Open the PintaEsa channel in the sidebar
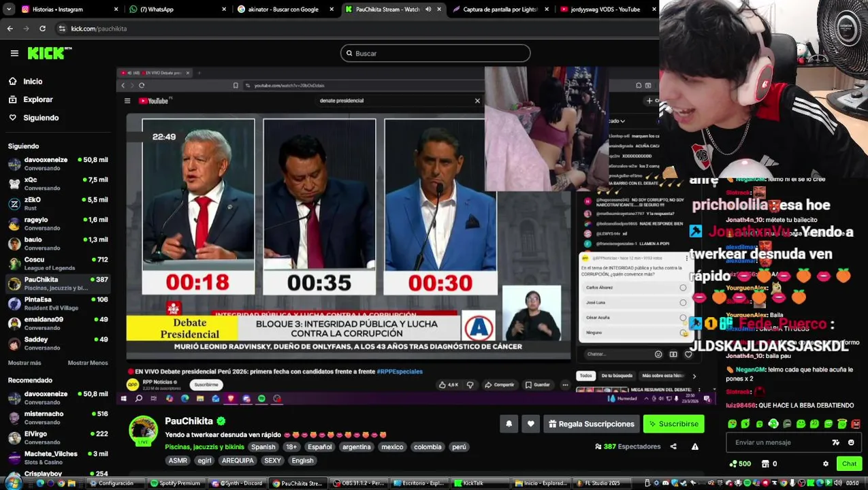This screenshot has width=868, height=490. point(57,303)
